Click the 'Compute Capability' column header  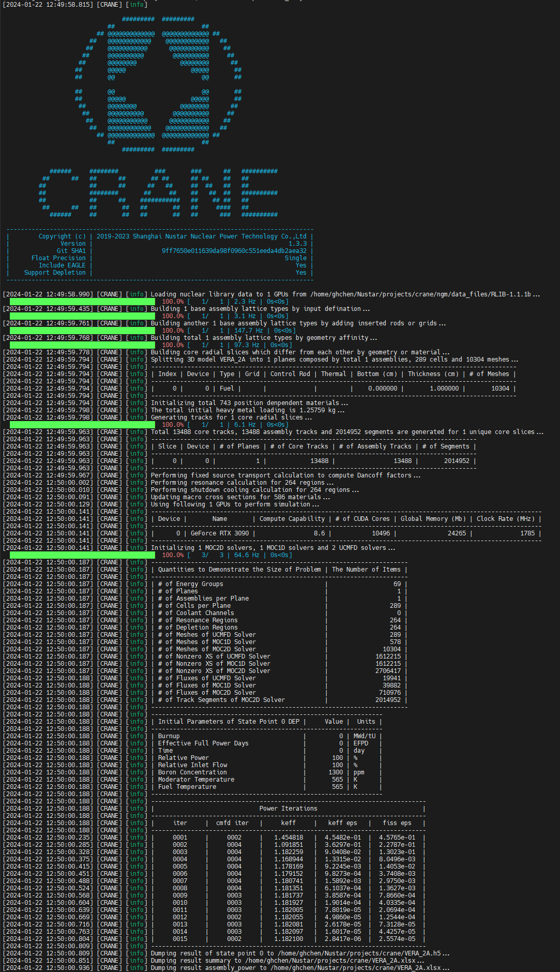pos(292,519)
